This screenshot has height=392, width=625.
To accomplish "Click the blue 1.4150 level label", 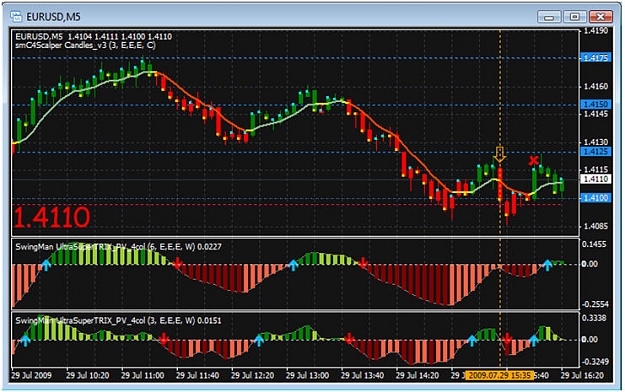I will point(596,104).
